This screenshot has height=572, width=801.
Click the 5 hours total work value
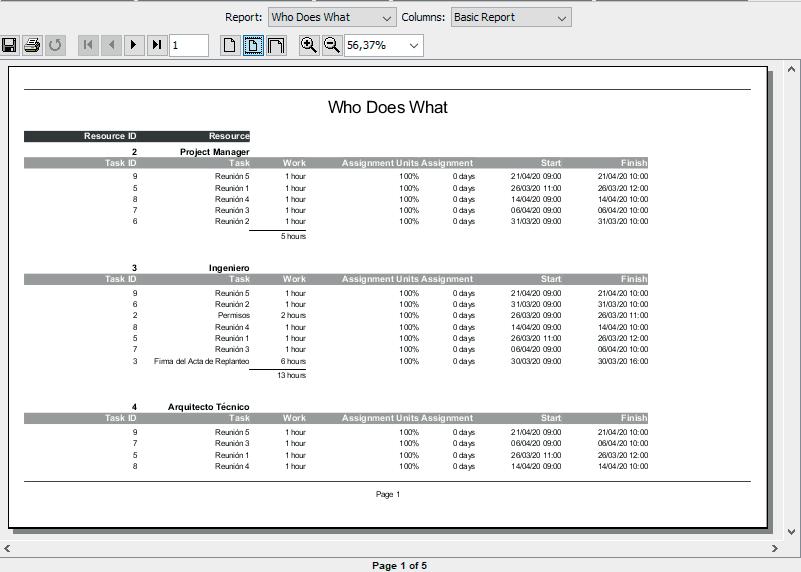[293, 236]
